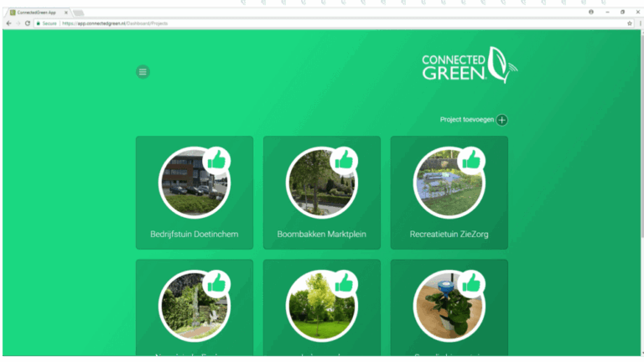
Task: Open the Recreatietuin ZieZorg project photo
Action: (x=449, y=182)
